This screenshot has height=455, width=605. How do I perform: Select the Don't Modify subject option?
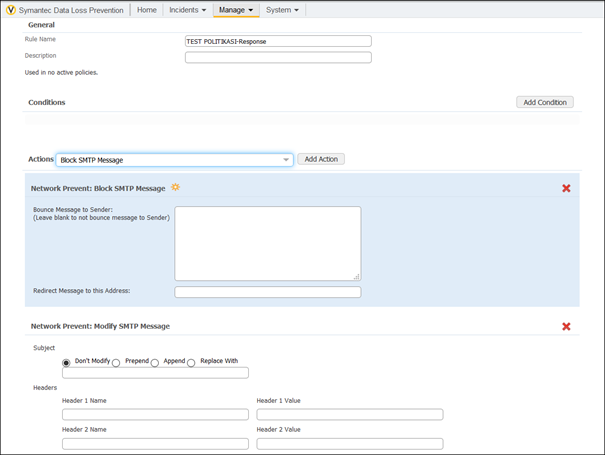tap(66, 363)
